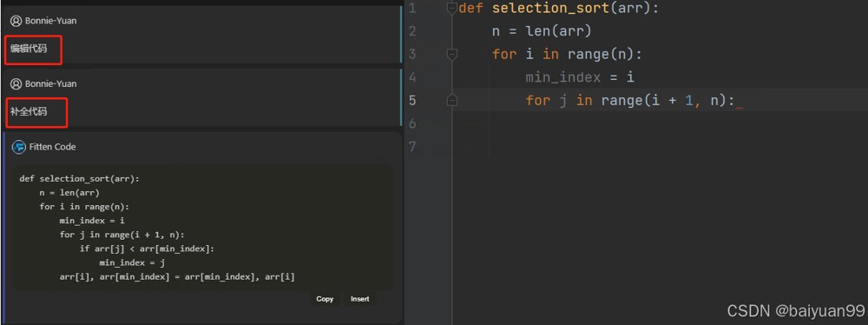Viewport: 868px width, 325px height.
Task: Collapse the for j loop fold marker
Action: tap(451, 100)
